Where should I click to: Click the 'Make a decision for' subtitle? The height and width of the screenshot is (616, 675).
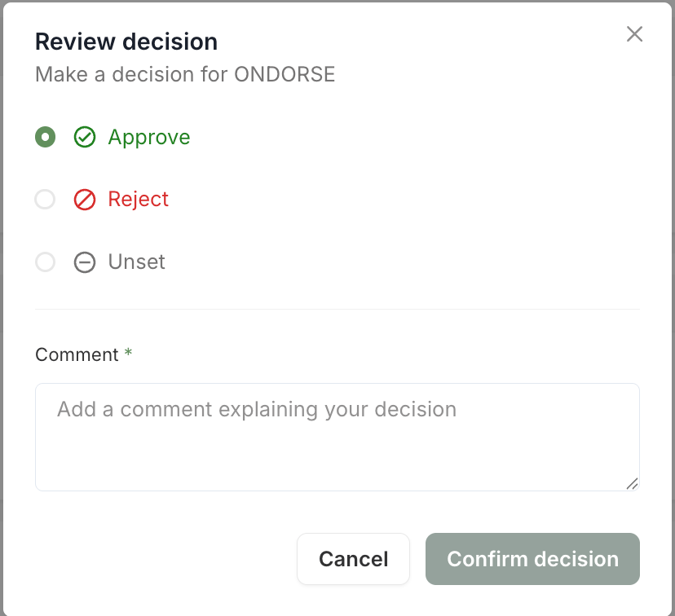click(x=132, y=75)
